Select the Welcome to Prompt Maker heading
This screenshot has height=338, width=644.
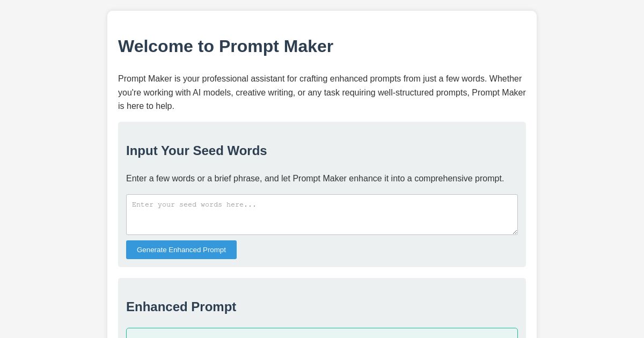(x=225, y=46)
